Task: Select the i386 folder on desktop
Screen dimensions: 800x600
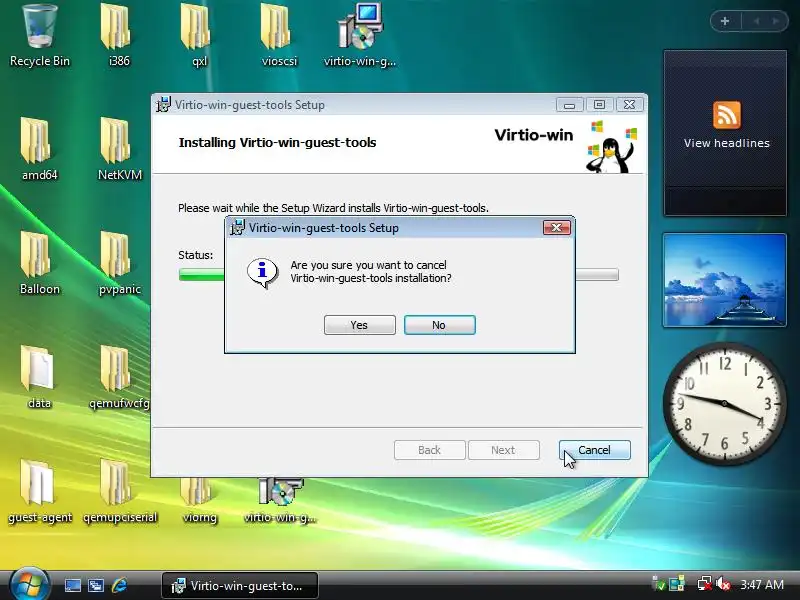Action: click(119, 36)
